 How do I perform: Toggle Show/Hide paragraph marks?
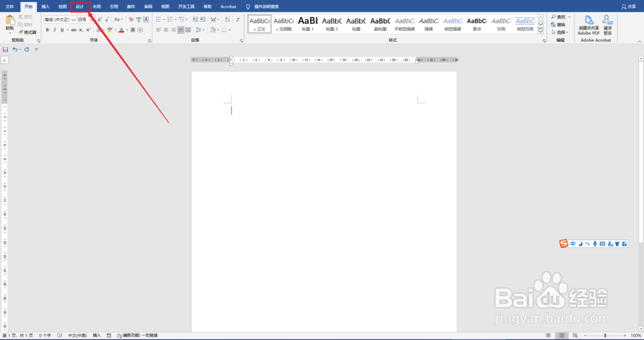tap(238, 19)
